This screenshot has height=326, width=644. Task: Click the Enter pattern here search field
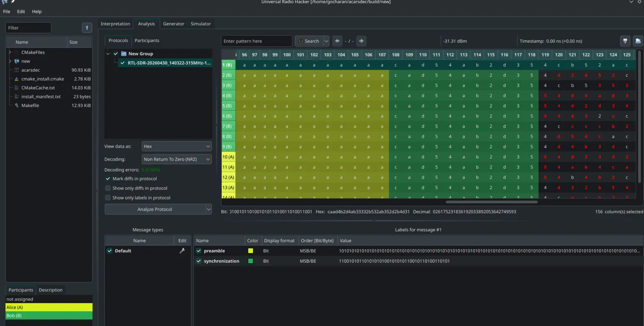(x=257, y=41)
